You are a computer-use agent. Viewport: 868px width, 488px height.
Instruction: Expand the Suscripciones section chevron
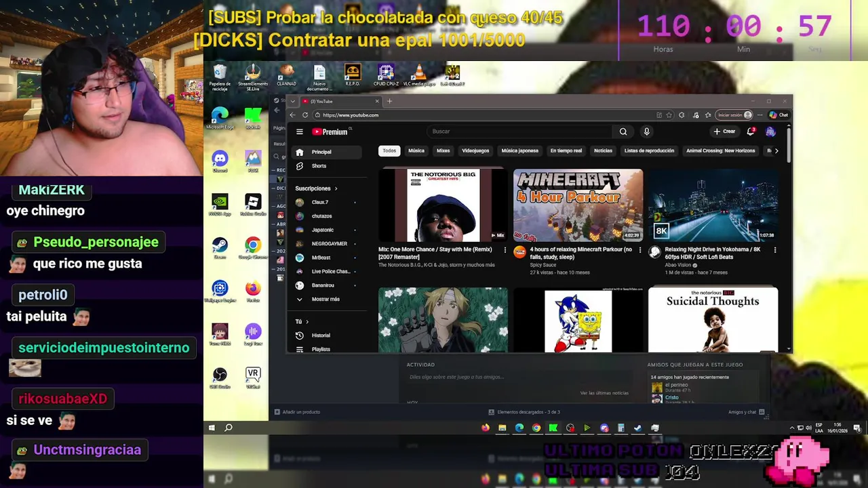click(x=336, y=188)
